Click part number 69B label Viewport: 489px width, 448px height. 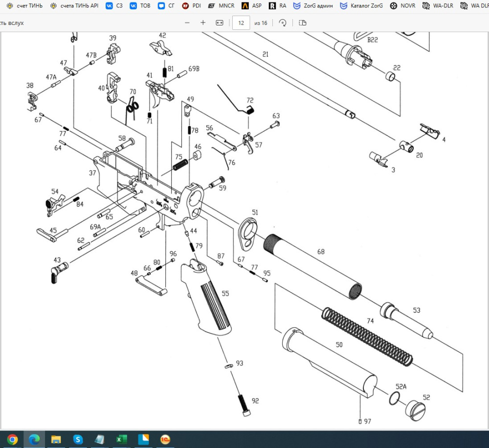pyautogui.click(x=194, y=69)
